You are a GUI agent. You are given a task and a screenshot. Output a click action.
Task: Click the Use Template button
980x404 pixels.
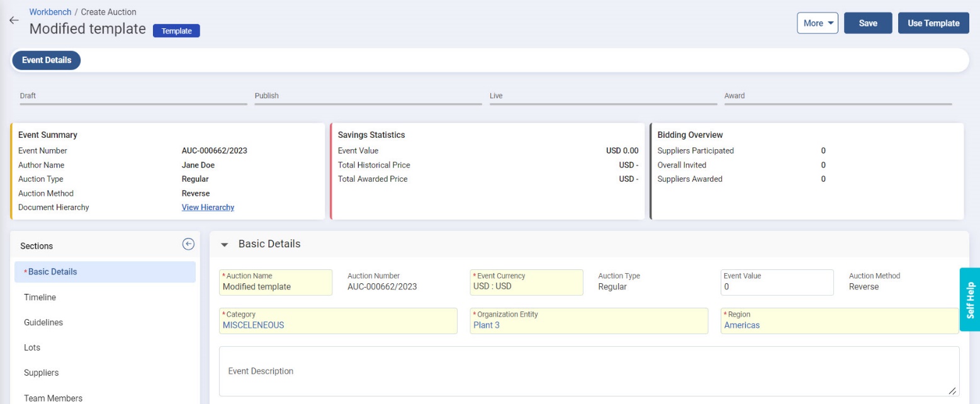(933, 23)
